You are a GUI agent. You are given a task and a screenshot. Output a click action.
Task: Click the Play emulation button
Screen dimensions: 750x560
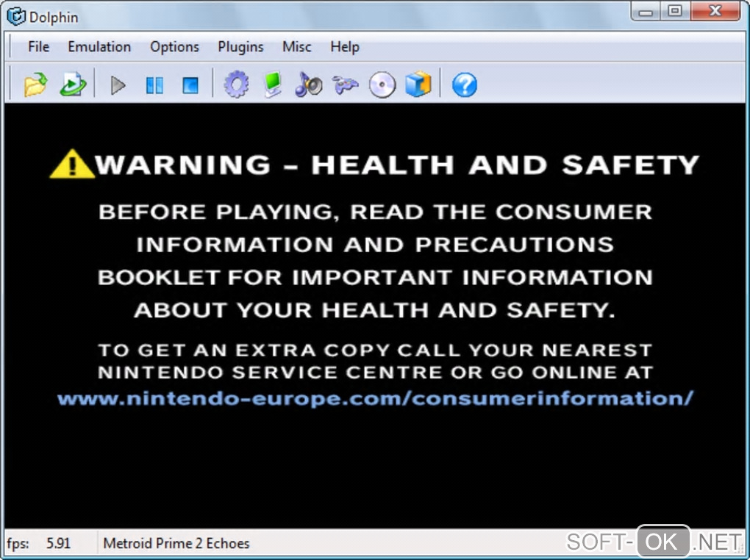pyautogui.click(x=118, y=85)
